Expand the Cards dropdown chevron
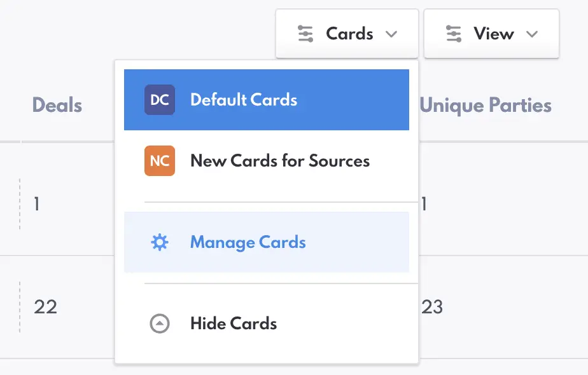The image size is (588, 375). pos(392,34)
